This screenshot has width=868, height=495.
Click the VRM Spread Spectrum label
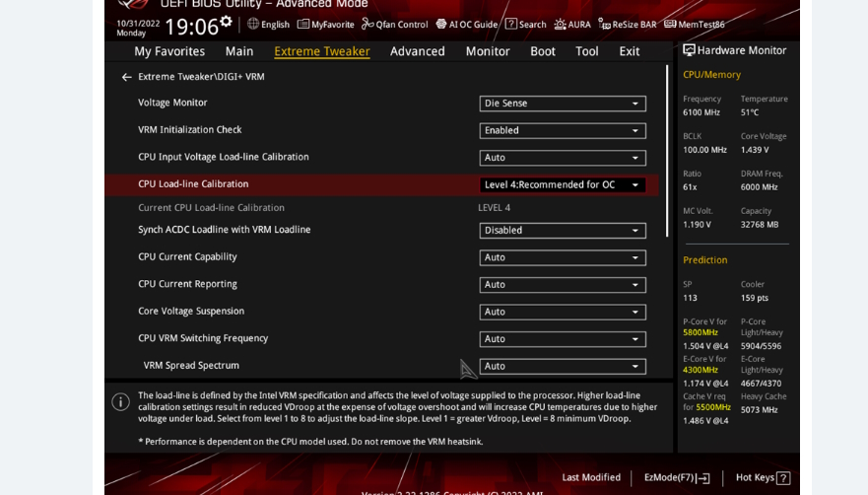pos(191,365)
